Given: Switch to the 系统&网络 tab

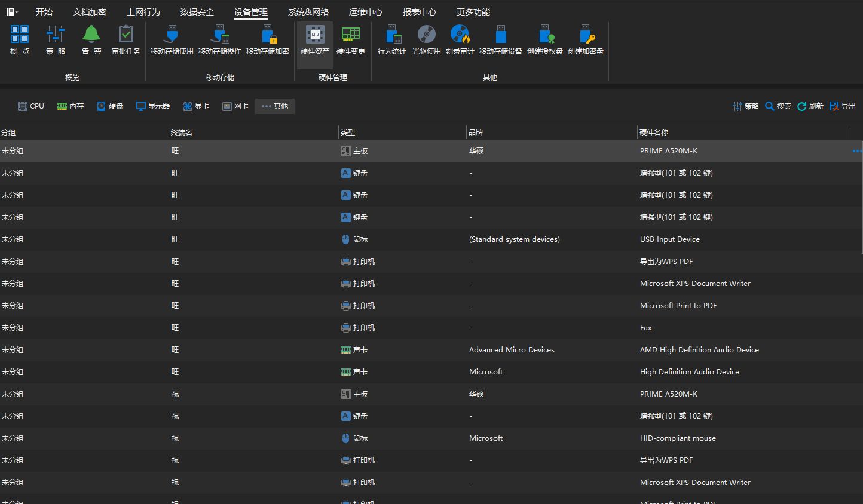Looking at the screenshot, I should (308, 12).
